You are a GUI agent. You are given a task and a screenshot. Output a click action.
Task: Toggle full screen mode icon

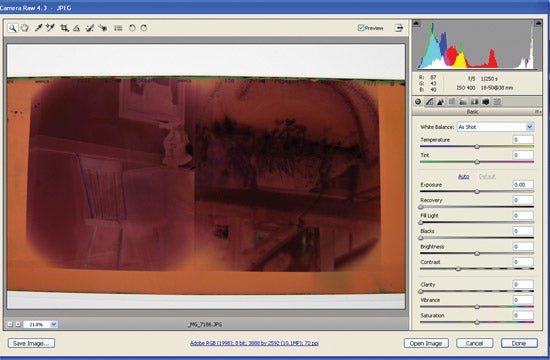[x=399, y=28]
